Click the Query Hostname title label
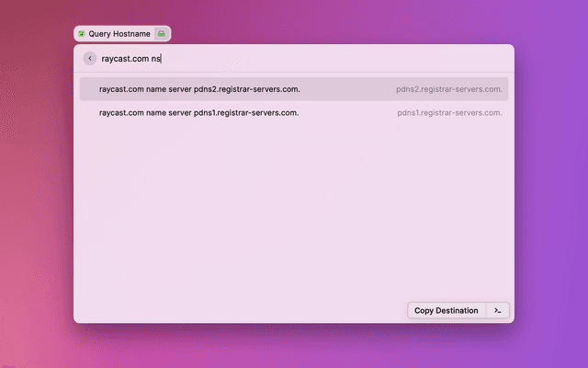 (119, 33)
